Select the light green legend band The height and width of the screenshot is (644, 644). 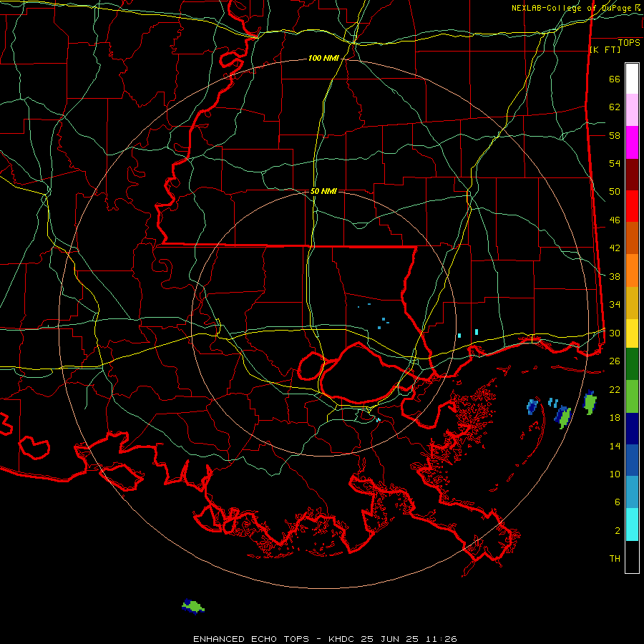[x=632, y=396]
